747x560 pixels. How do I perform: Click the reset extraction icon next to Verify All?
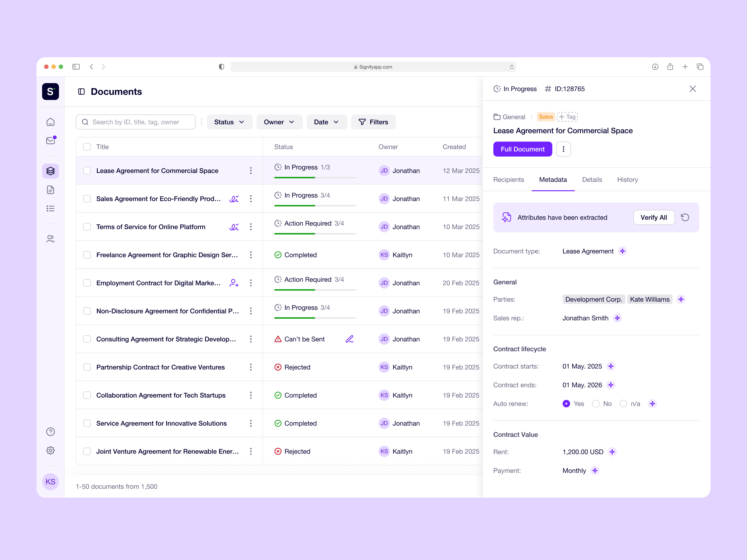(x=685, y=217)
